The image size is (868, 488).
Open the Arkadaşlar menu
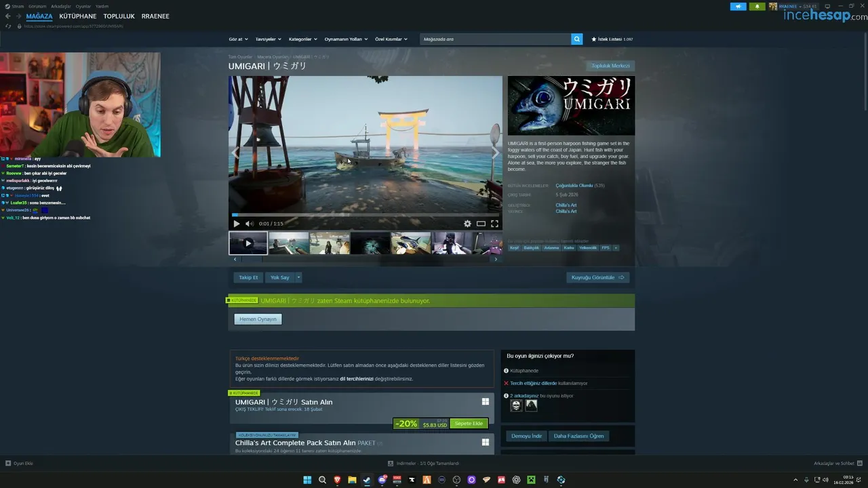(61, 6)
